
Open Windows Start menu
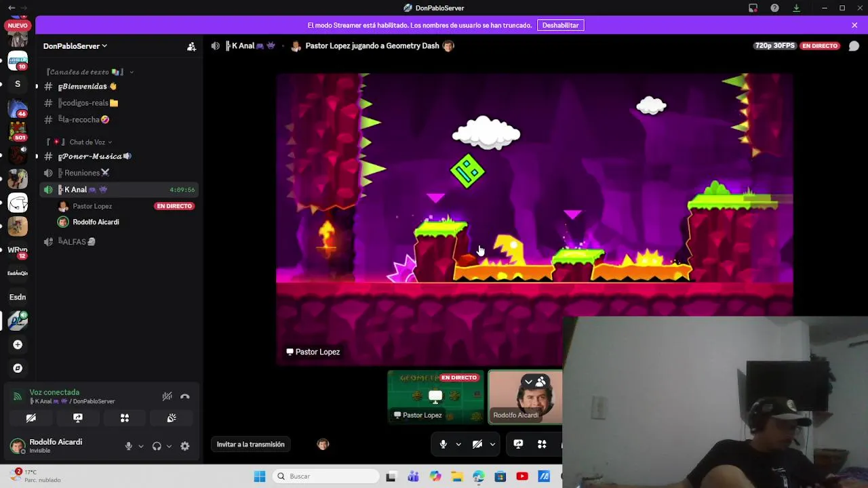pos(260,476)
